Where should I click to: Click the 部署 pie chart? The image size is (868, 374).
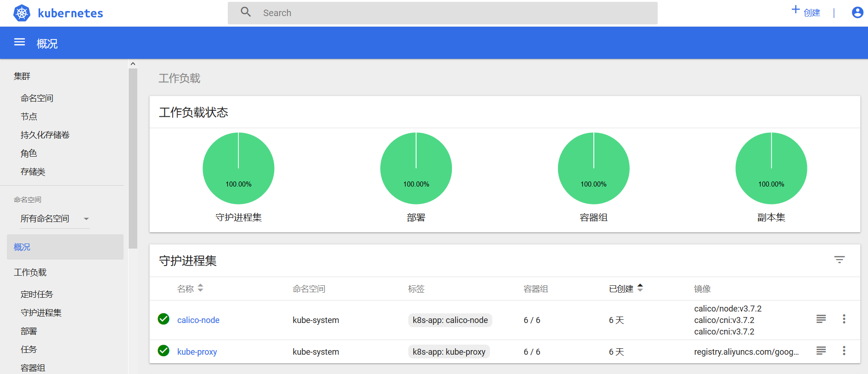(x=416, y=168)
